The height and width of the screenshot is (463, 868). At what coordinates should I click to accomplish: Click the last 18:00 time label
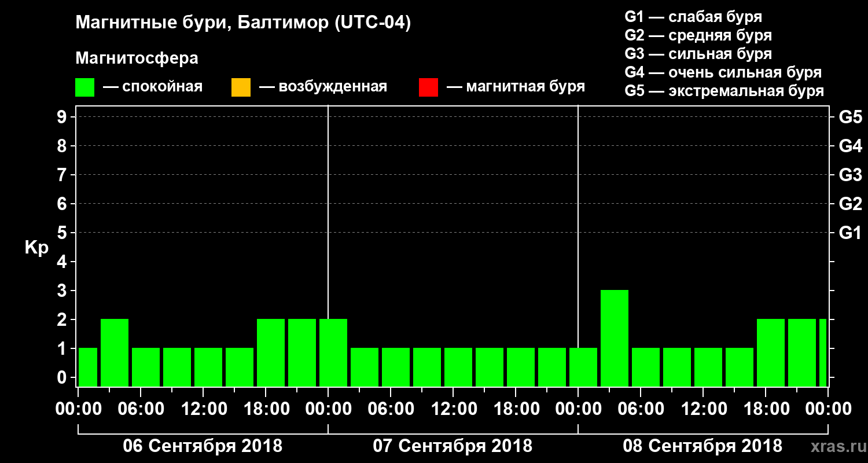tap(765, 409)
